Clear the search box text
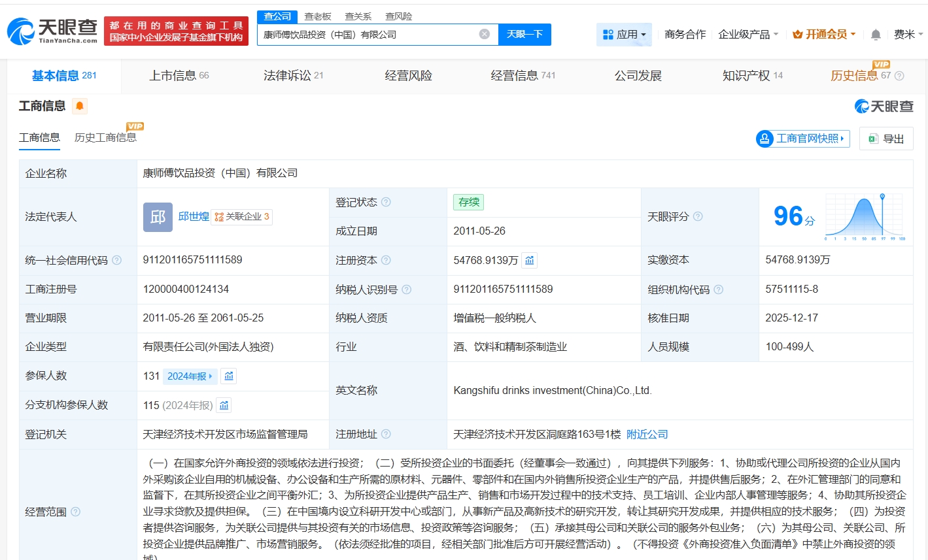928x560 pixels. [x=484, y=35]
